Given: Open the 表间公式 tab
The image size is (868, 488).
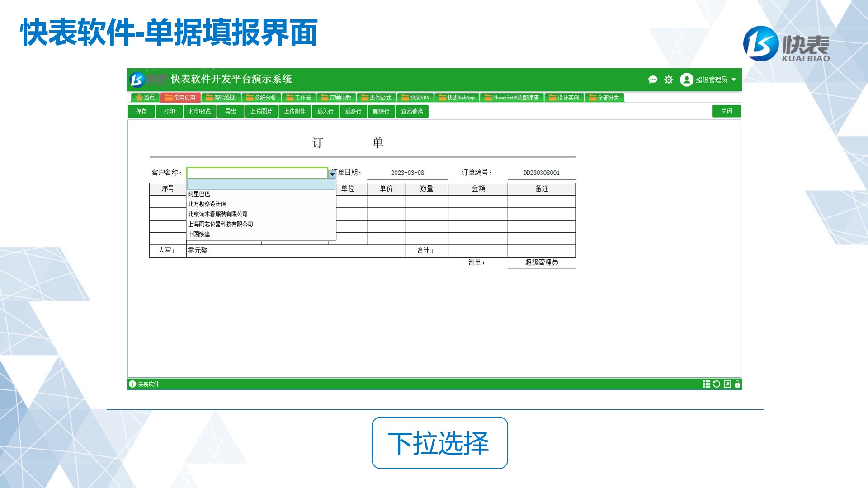Looking at the screenshot, I should [x=376, y=98].
